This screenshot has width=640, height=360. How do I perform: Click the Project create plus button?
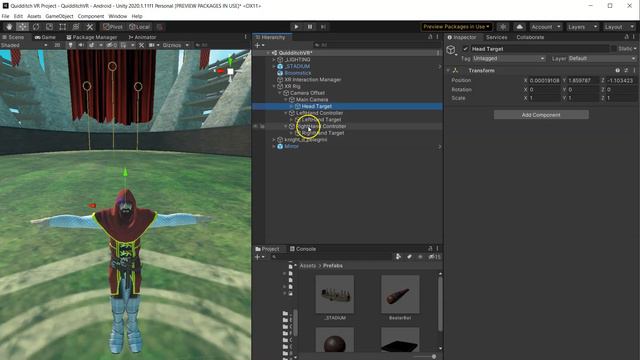click(258, 257)
